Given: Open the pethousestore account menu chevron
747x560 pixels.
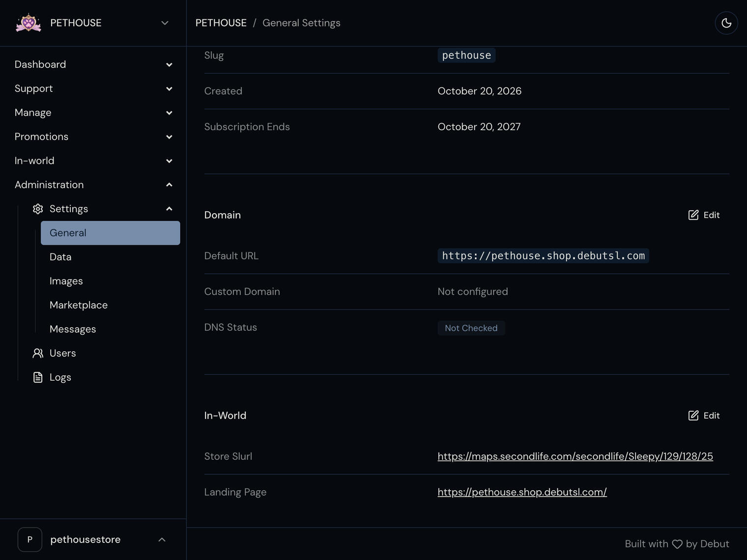Looking at the screenshot, I should (x=162, y=539).
